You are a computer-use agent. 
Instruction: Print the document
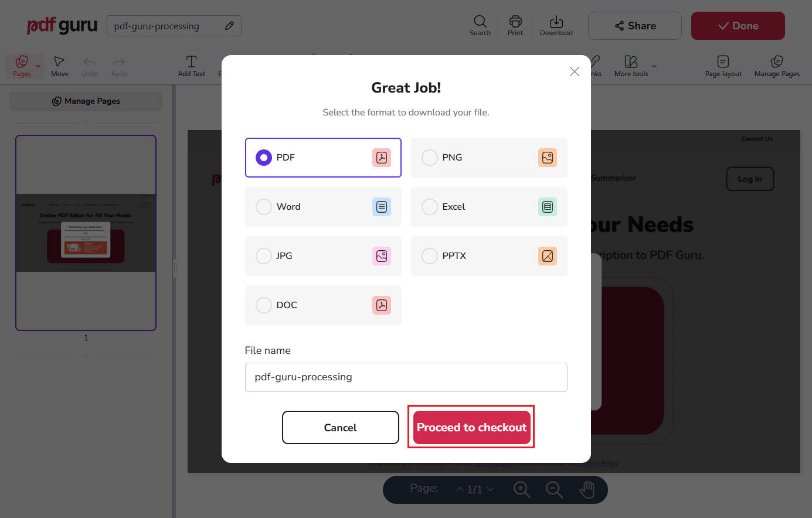pos(515,26)
